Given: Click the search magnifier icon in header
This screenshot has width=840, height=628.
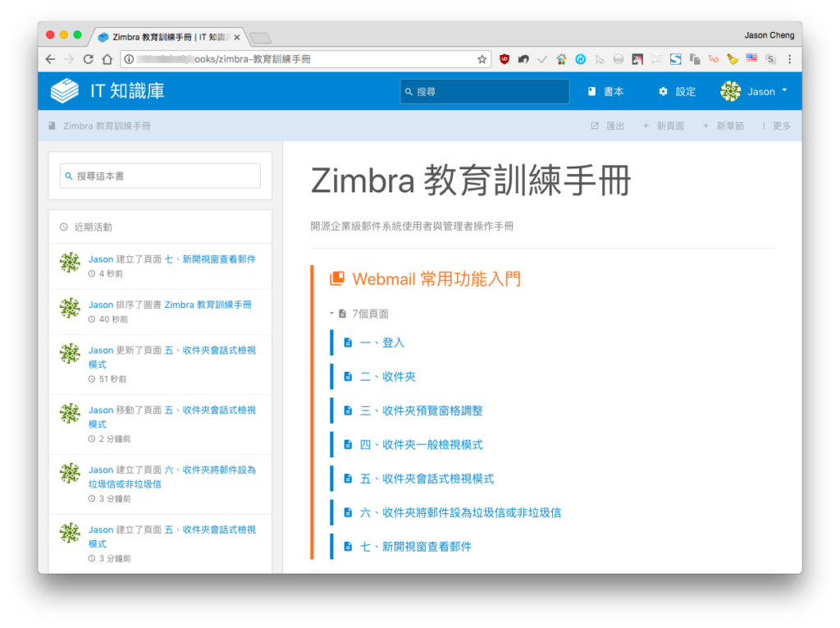Looking at the screenshot, I should click(x=409, y=92).
